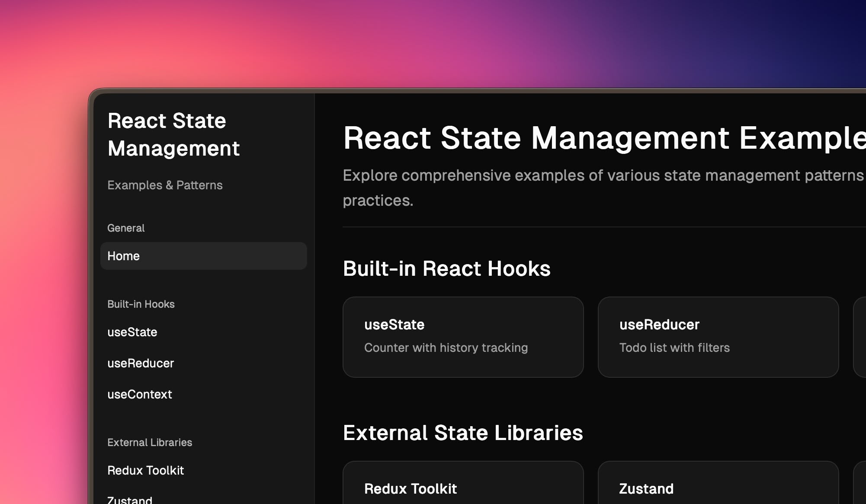Open useState in the sidebar navigation
This screenshot has height=504, width=866.
[x=132, y=332]
